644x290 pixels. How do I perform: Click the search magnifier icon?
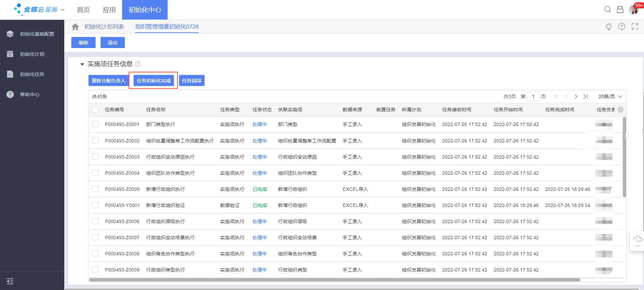(x=607, y=9)
